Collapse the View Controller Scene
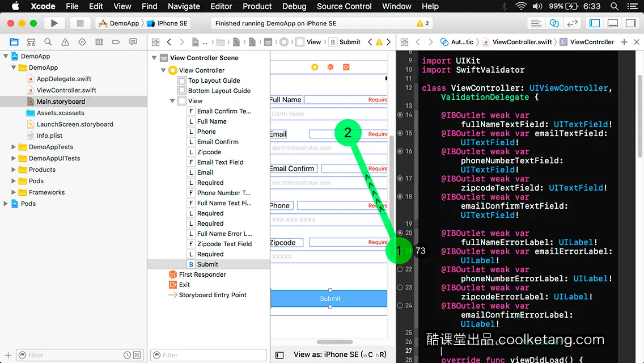The height and width of the screenshot is (363, 644). pos(154,58)
